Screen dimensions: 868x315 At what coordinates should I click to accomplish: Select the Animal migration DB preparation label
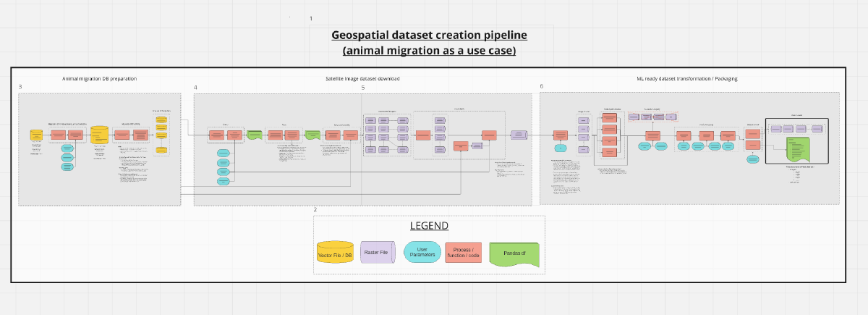click(x=99, y=78)
